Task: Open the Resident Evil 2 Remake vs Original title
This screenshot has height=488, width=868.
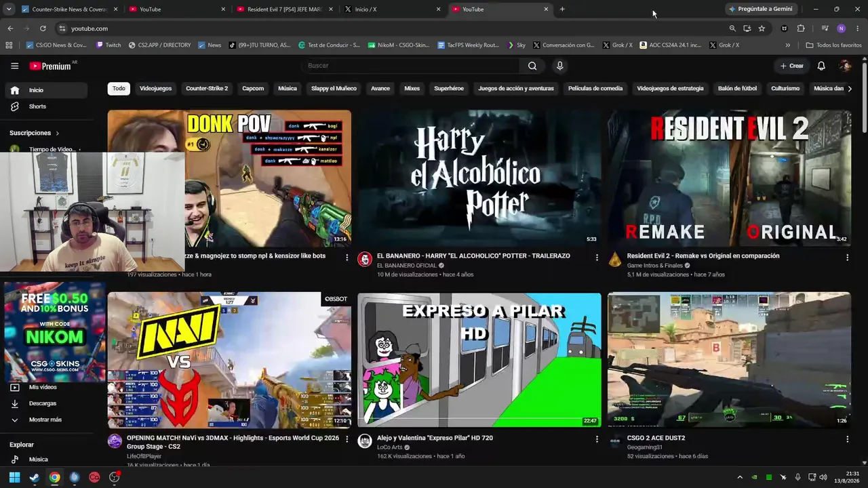Action: pos(703,256)
